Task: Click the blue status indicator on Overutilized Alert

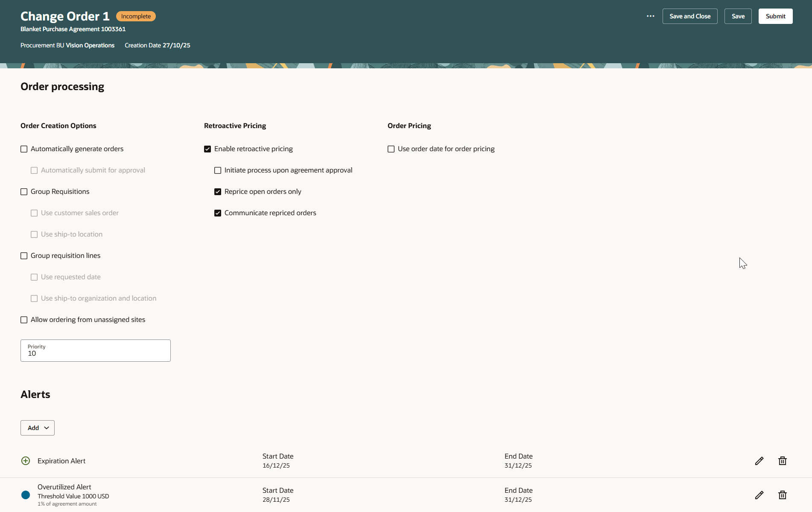Action: click(x=25, y=495)
